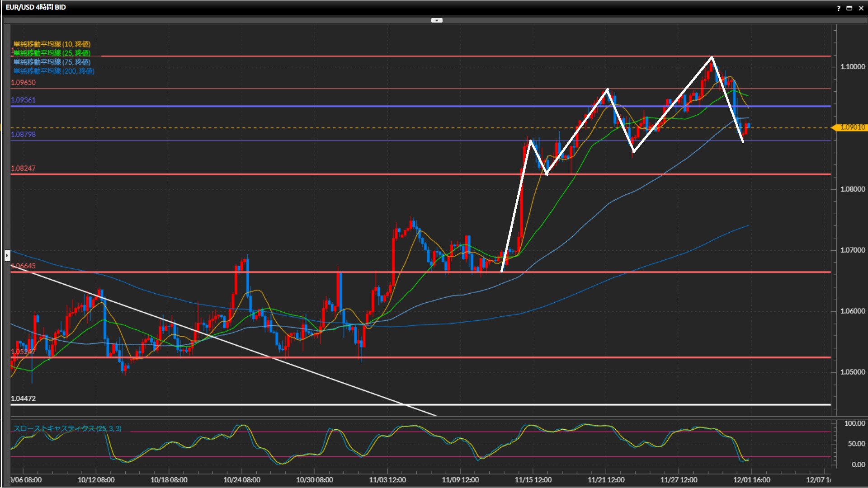This screenshot has height=488, width=868.
Task: Close the EUR/USD chart window
Action: tap(861, 8)
